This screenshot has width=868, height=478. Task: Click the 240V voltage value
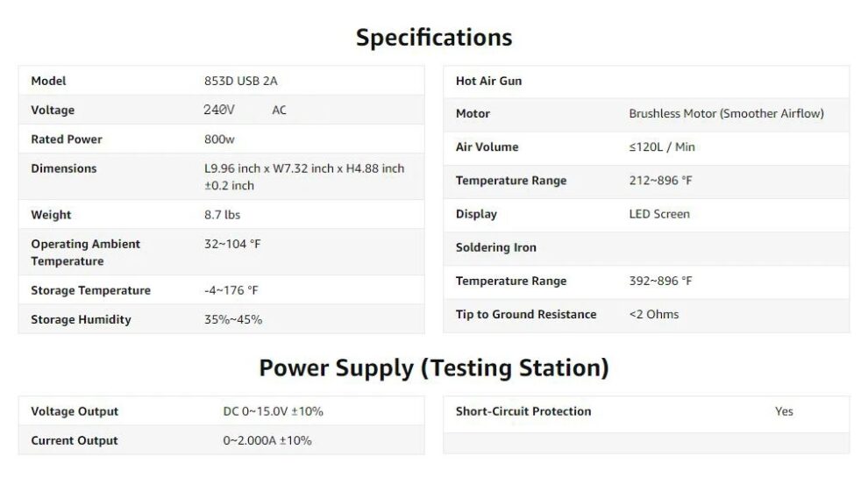click(x=219, y=110)
